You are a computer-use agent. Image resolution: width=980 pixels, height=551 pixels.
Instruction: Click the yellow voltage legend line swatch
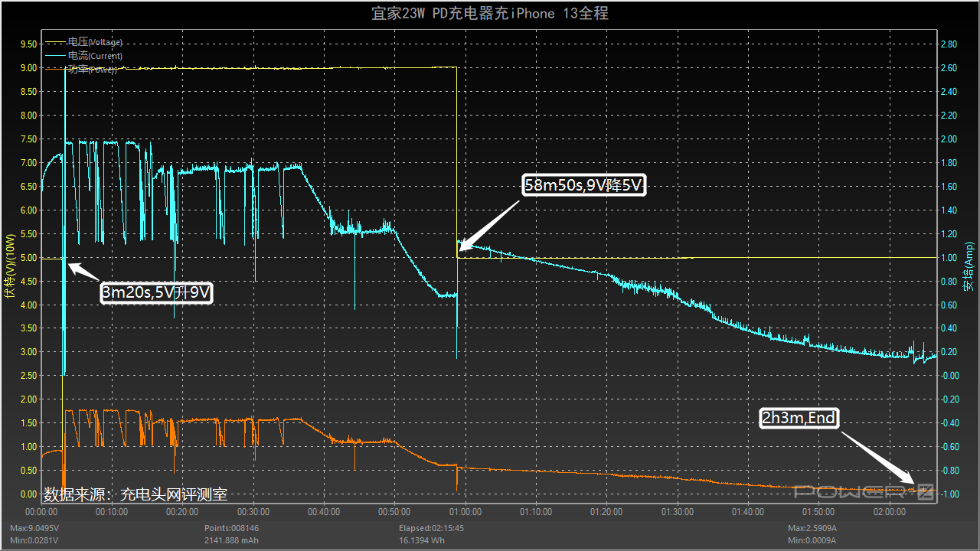coord(56,42)
